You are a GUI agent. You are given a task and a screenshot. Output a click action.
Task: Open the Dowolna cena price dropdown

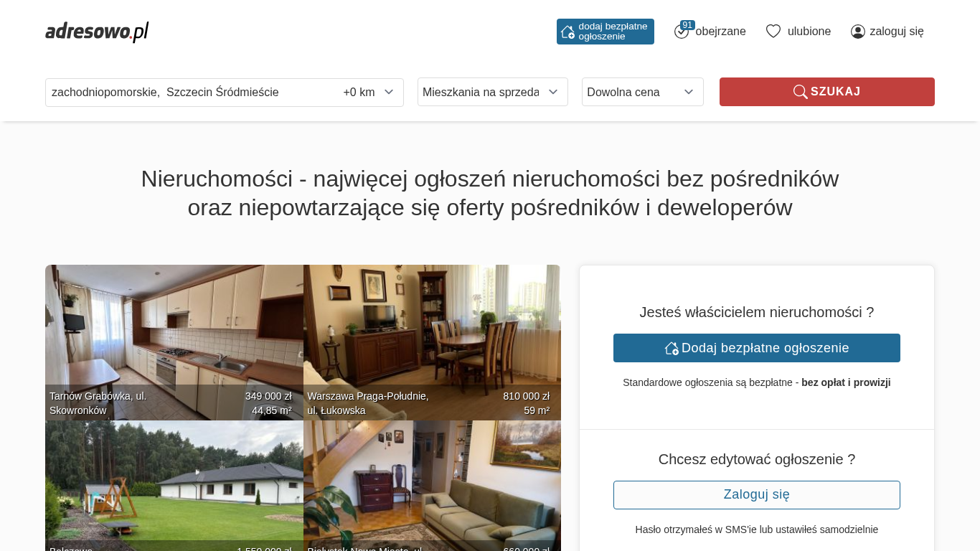(x=643, y=92)
